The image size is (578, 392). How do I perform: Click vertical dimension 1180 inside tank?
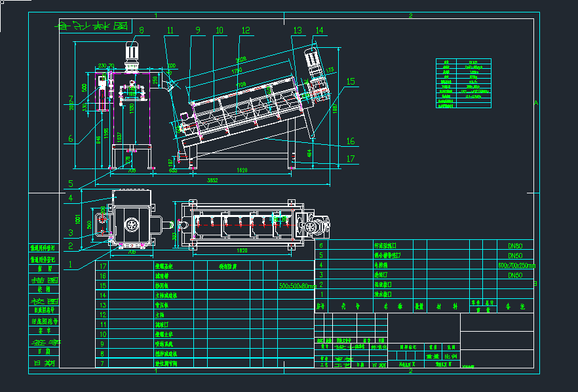coord(132,109)
